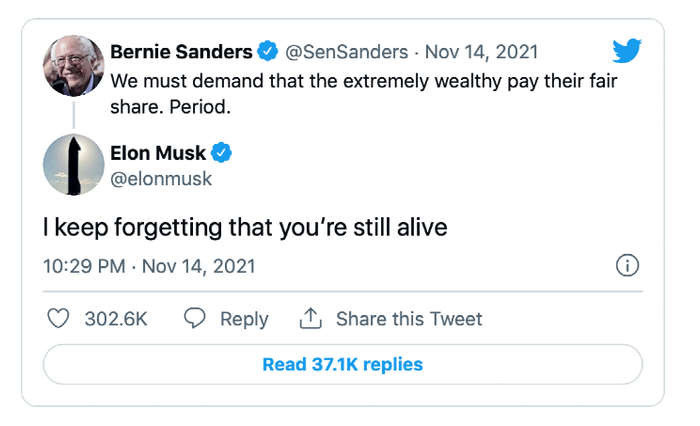Open the @elonmusk handle link
Viewport: 700px width, 426px height.
[161, 179]
